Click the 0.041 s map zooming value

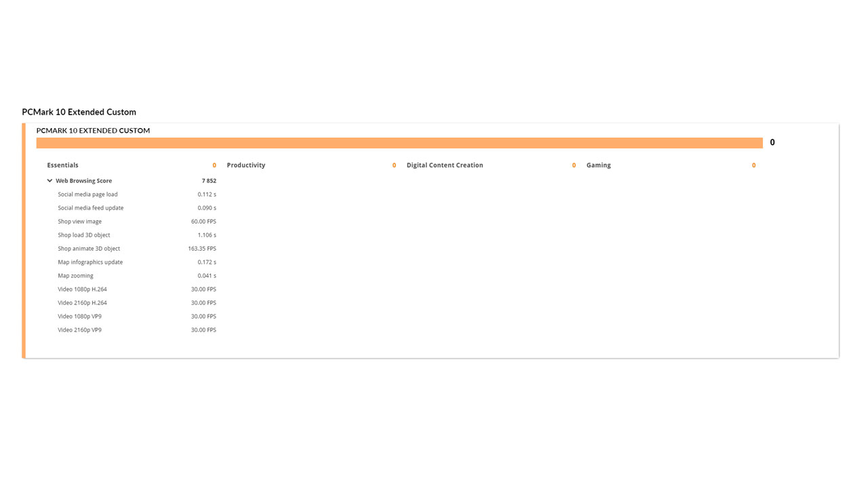(207, 276)
